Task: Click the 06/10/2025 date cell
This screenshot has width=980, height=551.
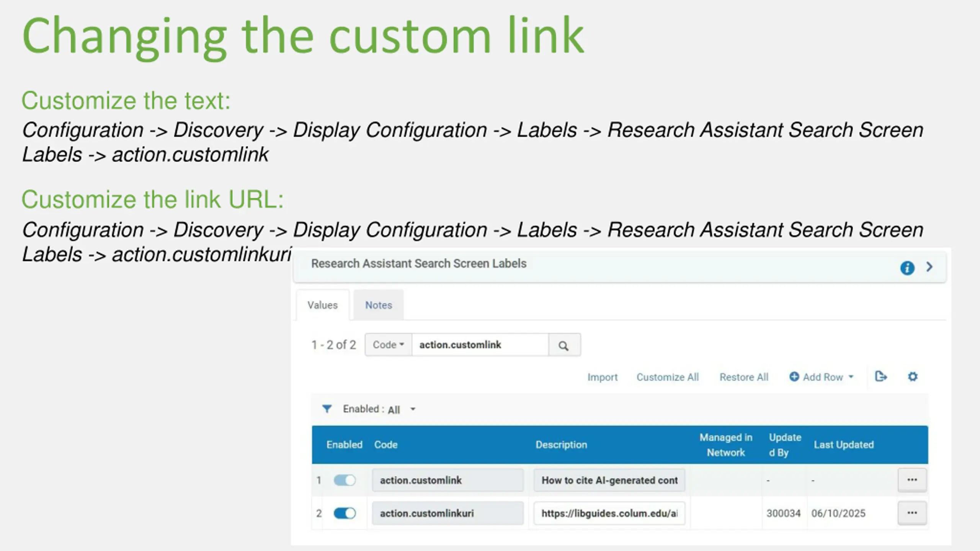Action: click(838, 513)
